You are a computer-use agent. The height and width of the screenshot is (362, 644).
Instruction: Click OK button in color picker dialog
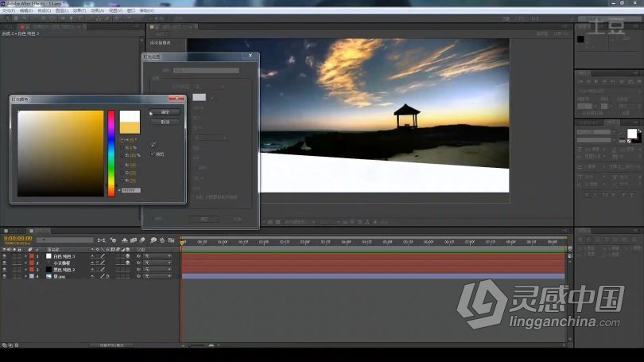coord(165,112)
